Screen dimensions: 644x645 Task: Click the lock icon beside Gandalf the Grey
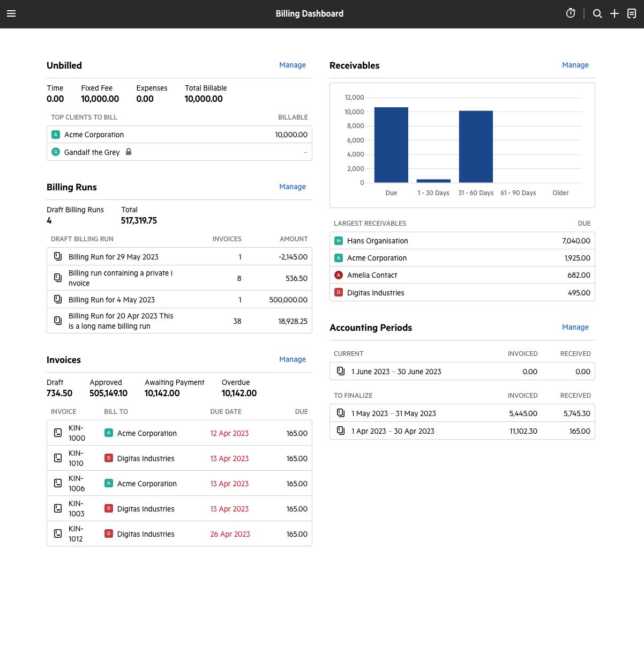tap(129, 152)
